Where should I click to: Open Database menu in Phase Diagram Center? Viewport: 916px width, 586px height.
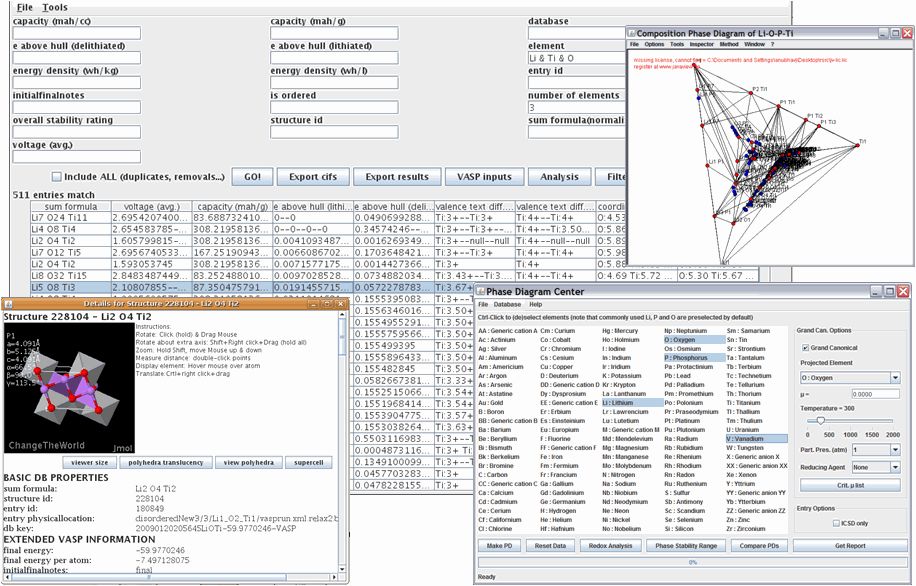coord(507,304)
